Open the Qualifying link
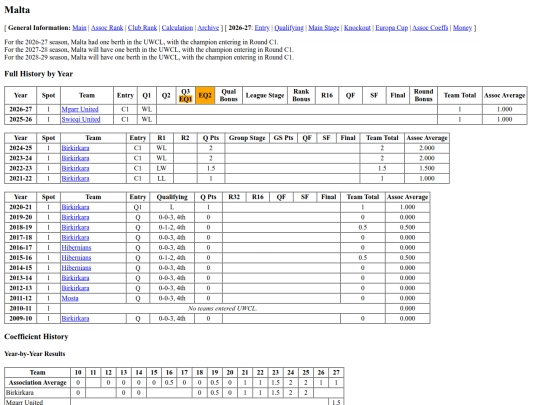Screen dimensions: 540x405 pyautogui.click(x=289, y=28)
